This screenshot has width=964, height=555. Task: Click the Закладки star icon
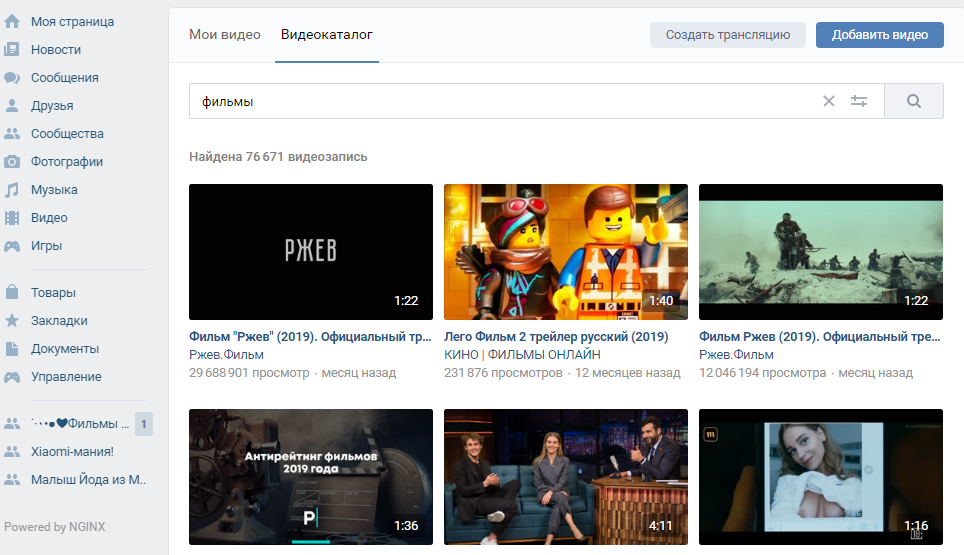[12, 321]
